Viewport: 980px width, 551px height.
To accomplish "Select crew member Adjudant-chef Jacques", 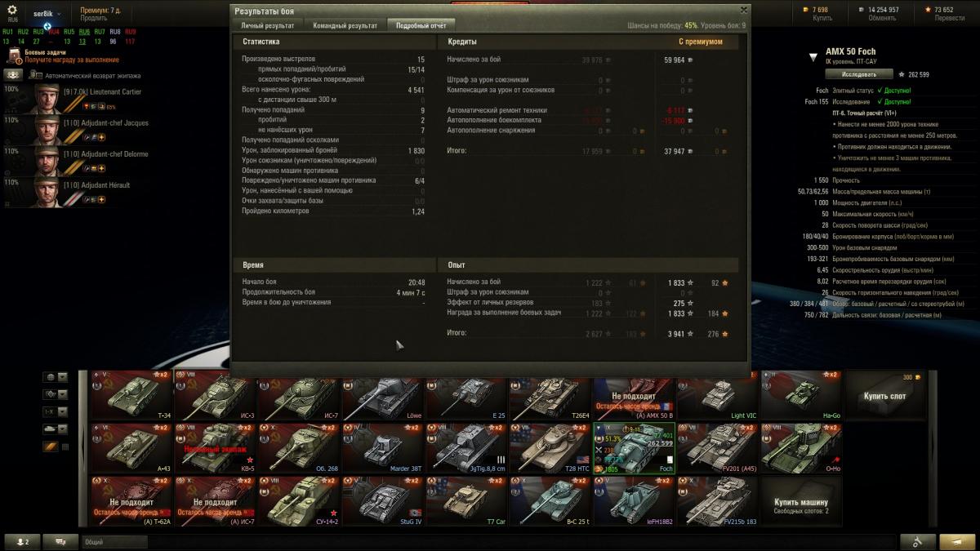I will (79, 130).
